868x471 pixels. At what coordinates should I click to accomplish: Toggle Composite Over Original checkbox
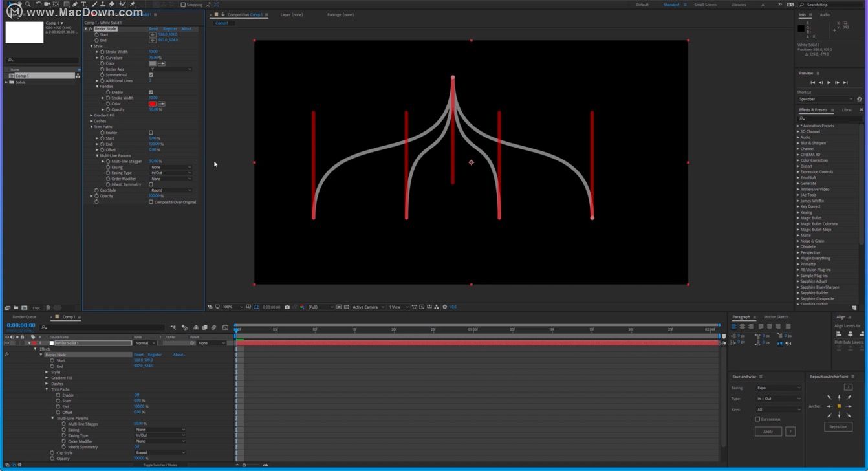pyautogui.click(x=151, y=202)
